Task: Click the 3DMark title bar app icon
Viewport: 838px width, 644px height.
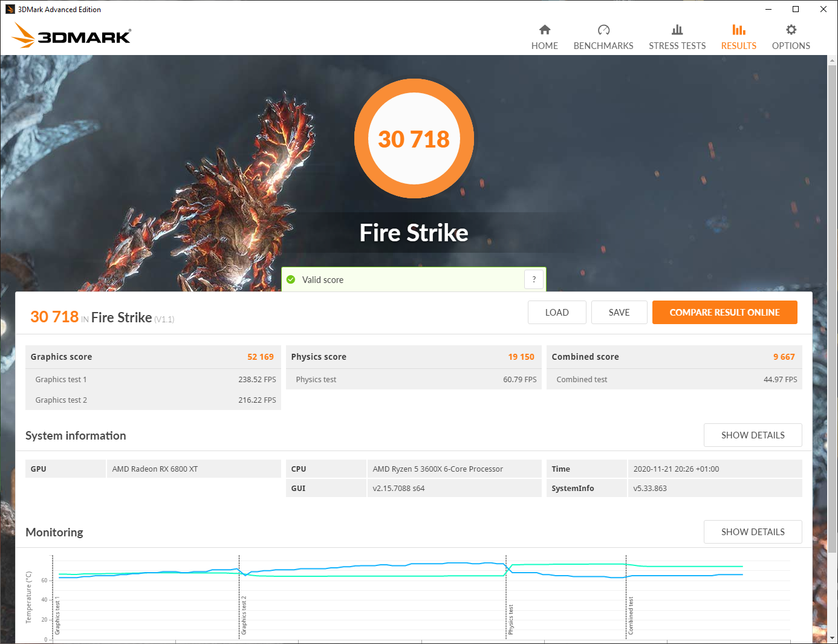Action: click(x=10, y=9)
